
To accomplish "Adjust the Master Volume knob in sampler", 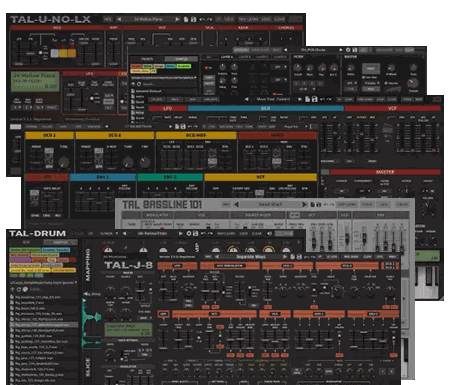I will (413, 83).
